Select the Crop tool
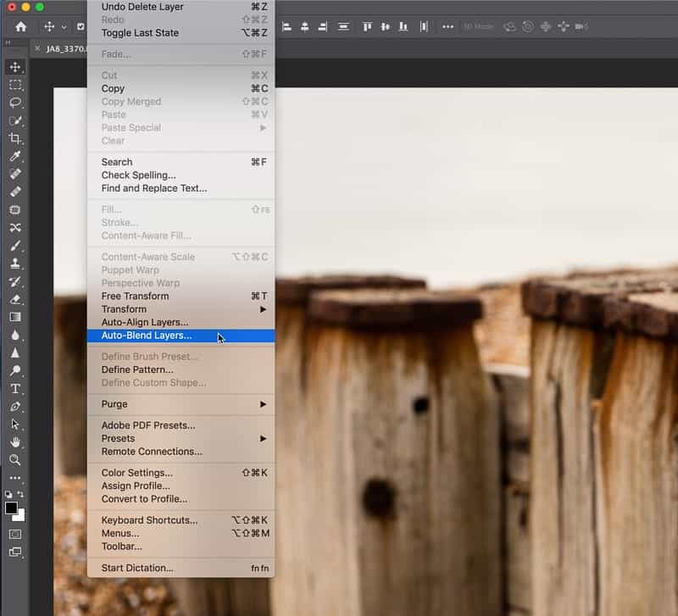The height and width of the screenshot is (616, 678). (x=15, y=138)
